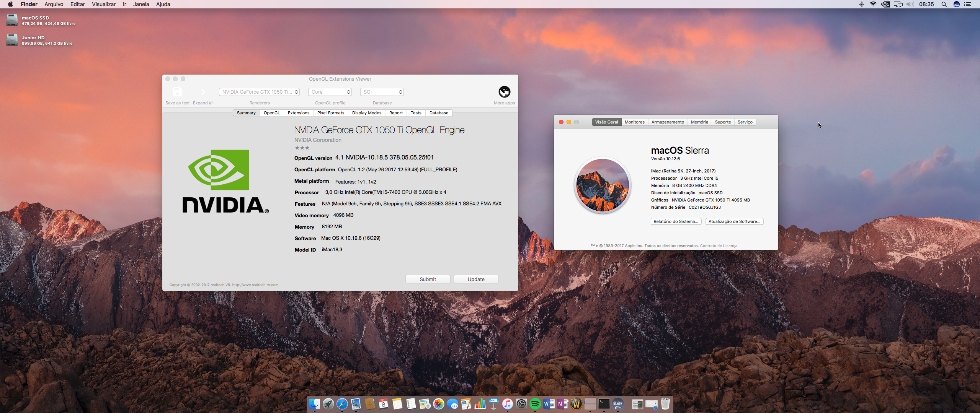Open Microsoft Word in the Dock
Viewport: 980px width, 413px height.
[x=549, y=404]
